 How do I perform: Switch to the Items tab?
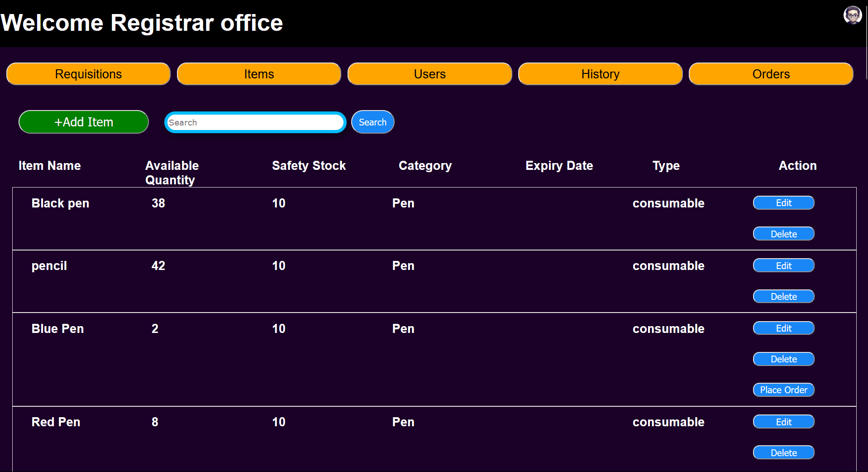pos(259,74)
